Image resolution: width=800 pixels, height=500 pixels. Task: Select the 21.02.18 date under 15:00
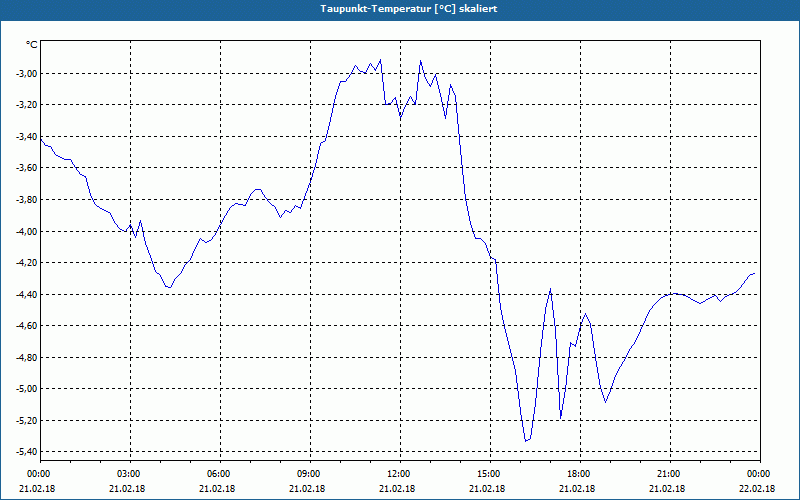point(487,488)
